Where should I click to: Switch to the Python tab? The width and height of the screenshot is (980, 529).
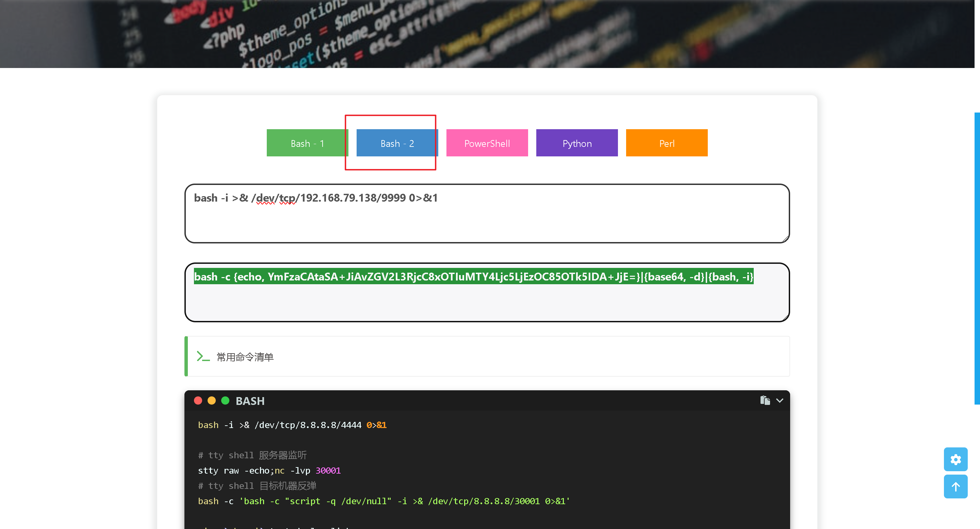[577, 143]
